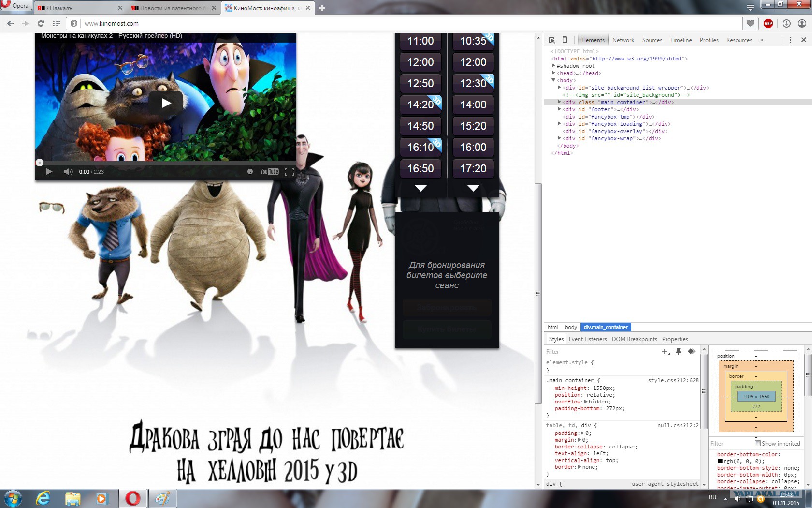
Task: Open the null.css?12:2 source link
Action: (678, 425)
